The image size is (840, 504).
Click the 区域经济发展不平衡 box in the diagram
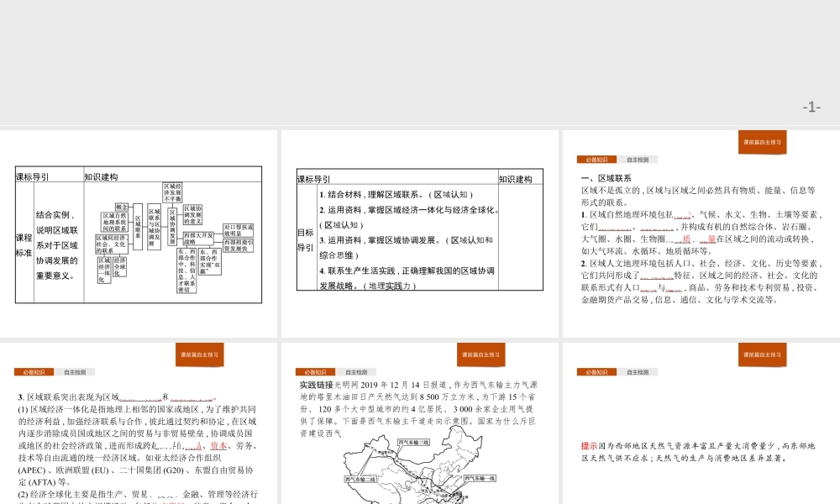(174, 192)
